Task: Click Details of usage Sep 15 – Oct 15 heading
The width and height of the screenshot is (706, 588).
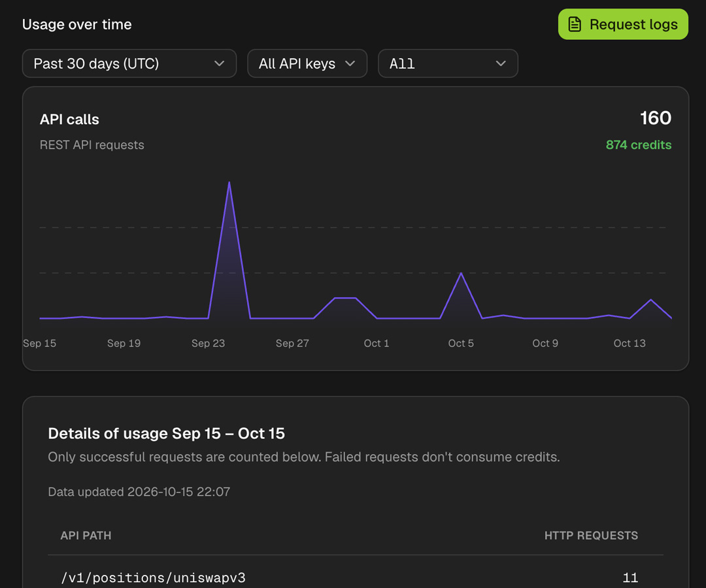Action: [166, 433]
